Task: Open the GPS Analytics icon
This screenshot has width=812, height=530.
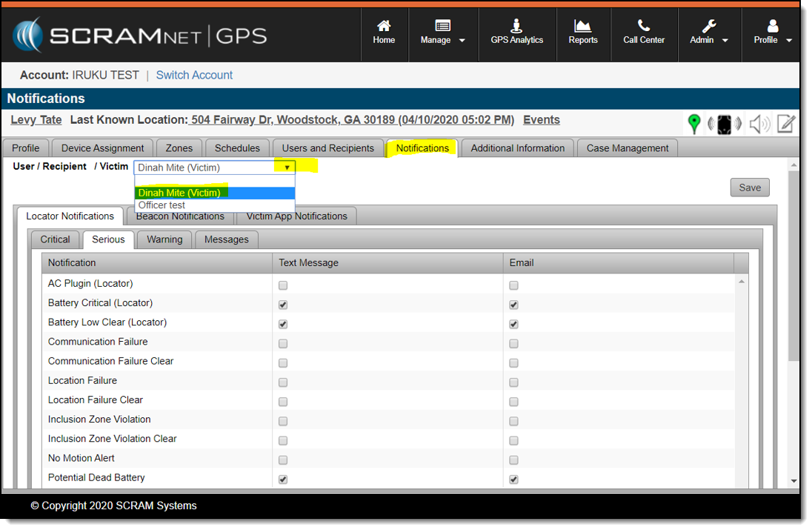Action: point(516,27)
